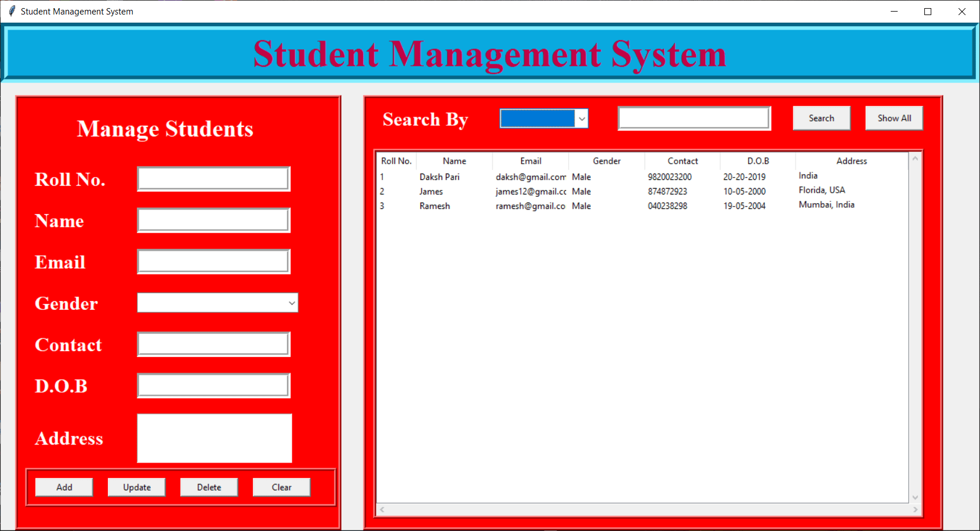This screenshot has height=531, width=980.
Task: Click the Search button
Action: tap(821, 117)
